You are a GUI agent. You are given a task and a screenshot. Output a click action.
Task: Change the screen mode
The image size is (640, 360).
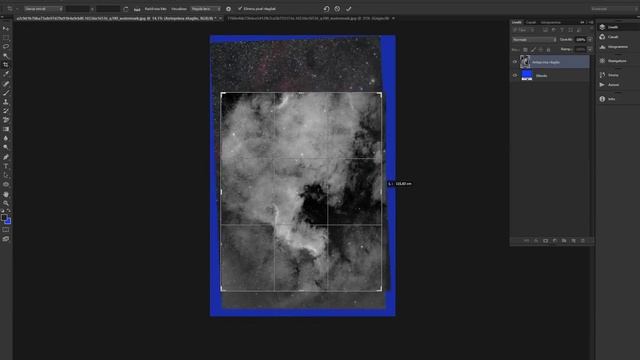coord(6,239)
